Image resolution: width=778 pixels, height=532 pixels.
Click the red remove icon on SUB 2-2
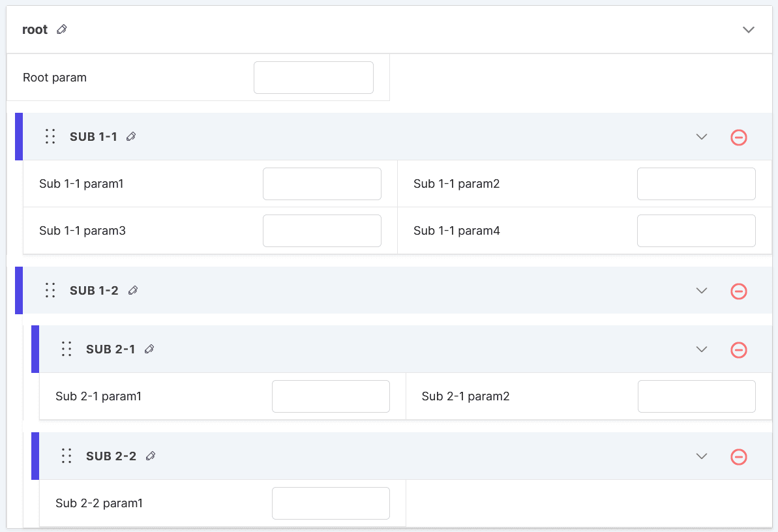[x=739, y=457]
